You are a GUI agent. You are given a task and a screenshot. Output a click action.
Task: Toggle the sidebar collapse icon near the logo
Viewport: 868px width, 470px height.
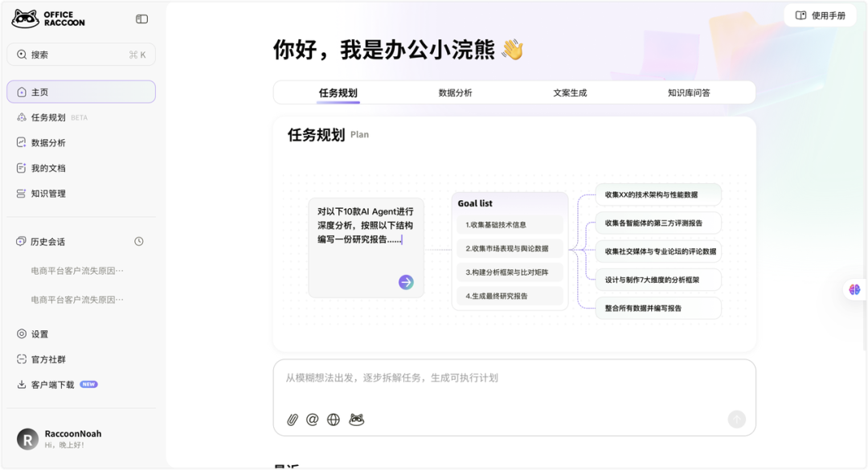pos(141,18)
